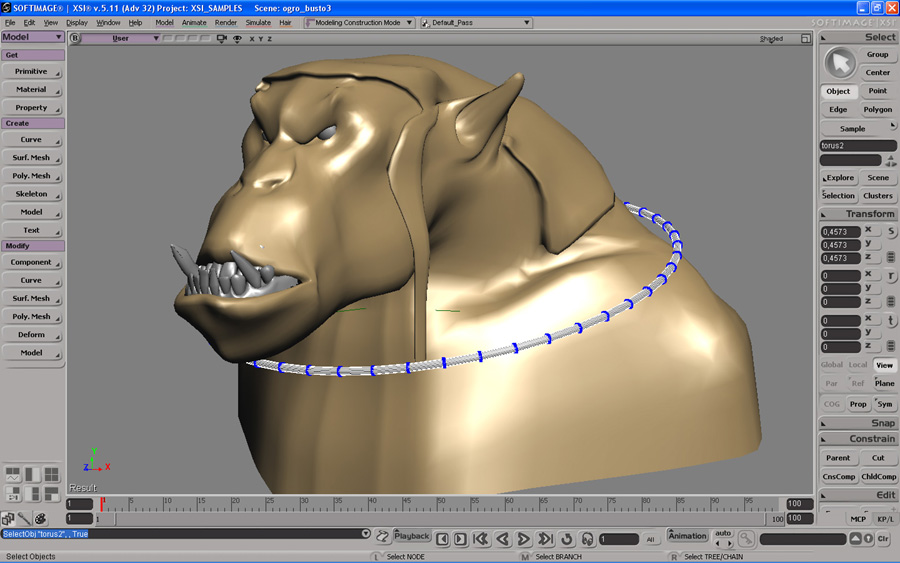
Task: Click the loop playback icon
Action: pyautogui.click(x=566, y=539)
